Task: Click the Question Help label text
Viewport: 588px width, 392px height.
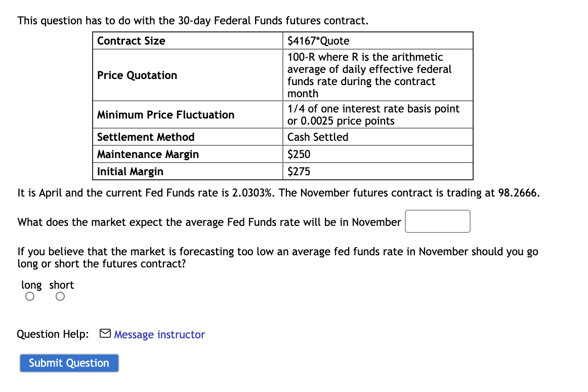Action: 52,334
